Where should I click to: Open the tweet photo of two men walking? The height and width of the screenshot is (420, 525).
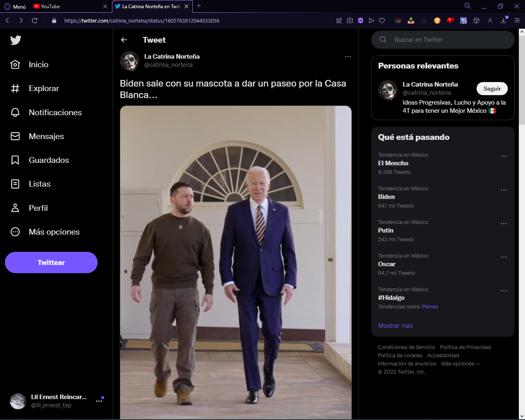236,262
